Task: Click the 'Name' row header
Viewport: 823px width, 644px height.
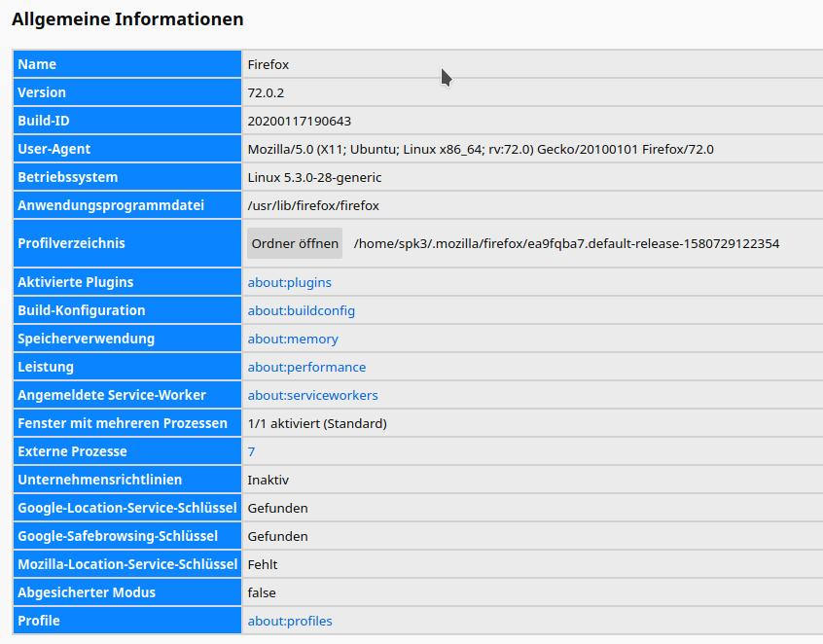Action: click(x=127, y=64)
